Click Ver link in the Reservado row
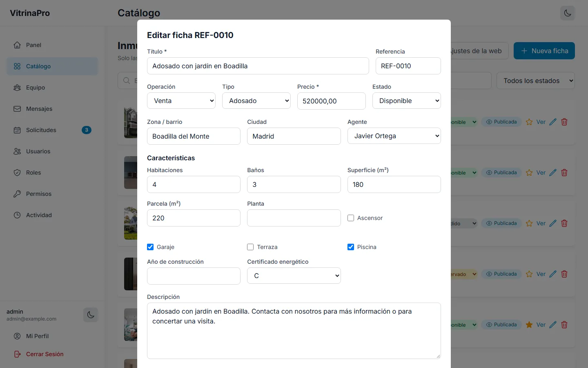Screen dimensions: 588x368 pos(541,274)
